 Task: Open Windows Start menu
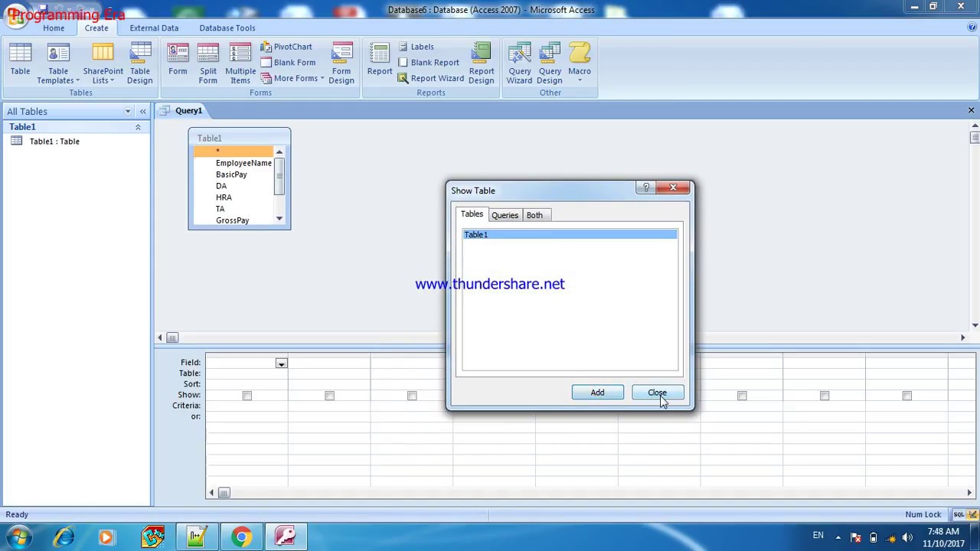[x=18, y=537]
